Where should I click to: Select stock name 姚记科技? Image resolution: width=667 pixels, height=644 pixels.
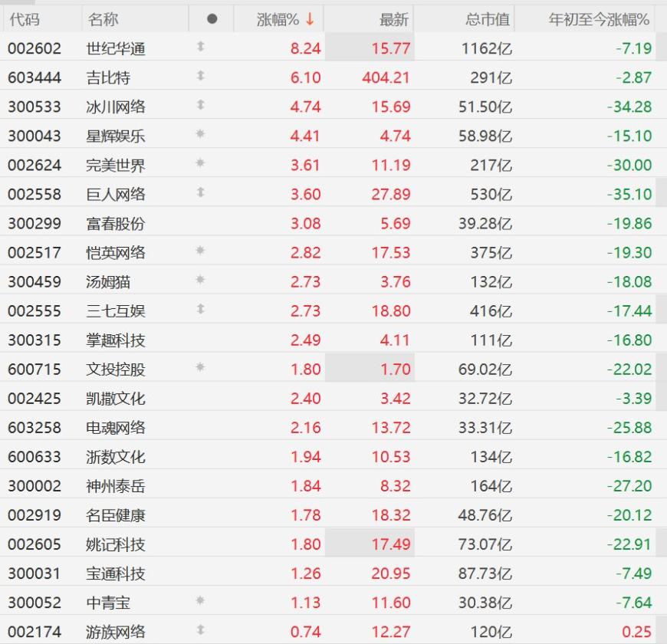point(116,544)
